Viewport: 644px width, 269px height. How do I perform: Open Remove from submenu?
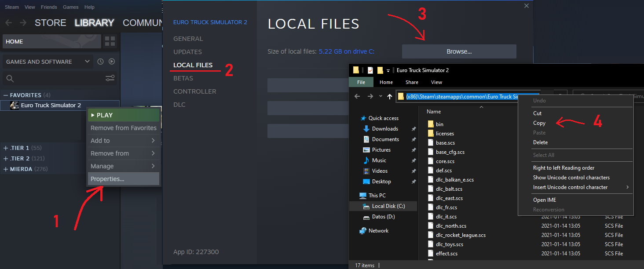point(124,153)
